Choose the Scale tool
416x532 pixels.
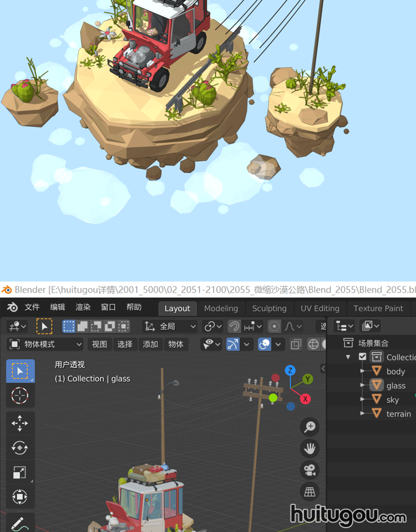20,472
